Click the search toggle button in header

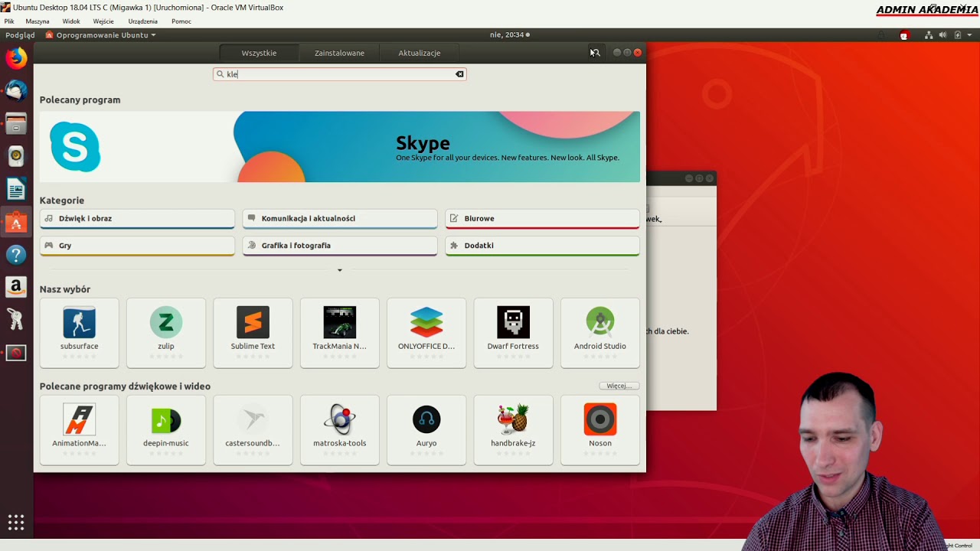pos(595,53)
